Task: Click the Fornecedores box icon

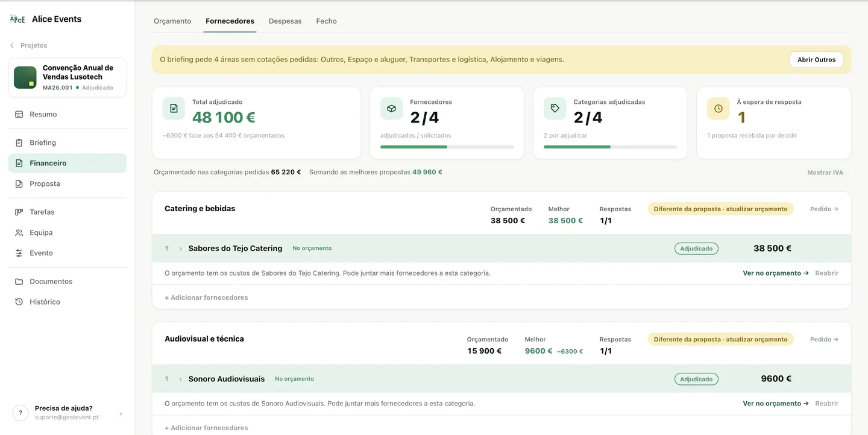Action: click(391, 109)
